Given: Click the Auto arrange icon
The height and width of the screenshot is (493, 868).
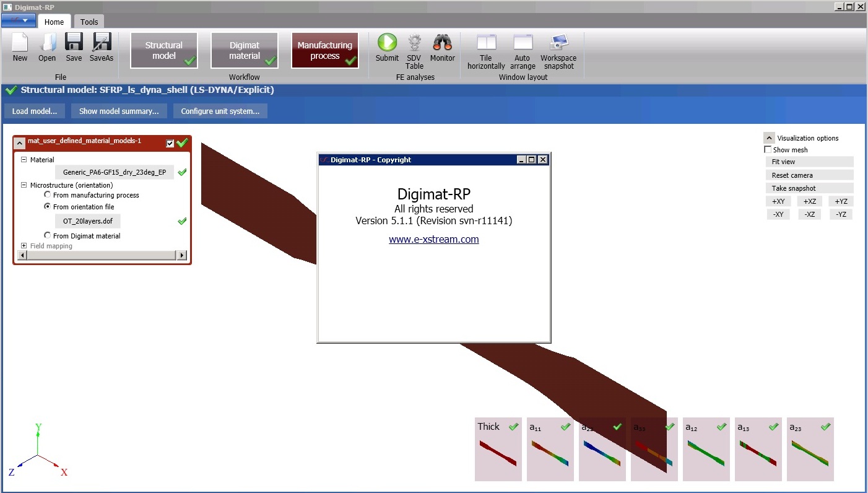Looking at the screenshot, I should [x=523, y=51].
